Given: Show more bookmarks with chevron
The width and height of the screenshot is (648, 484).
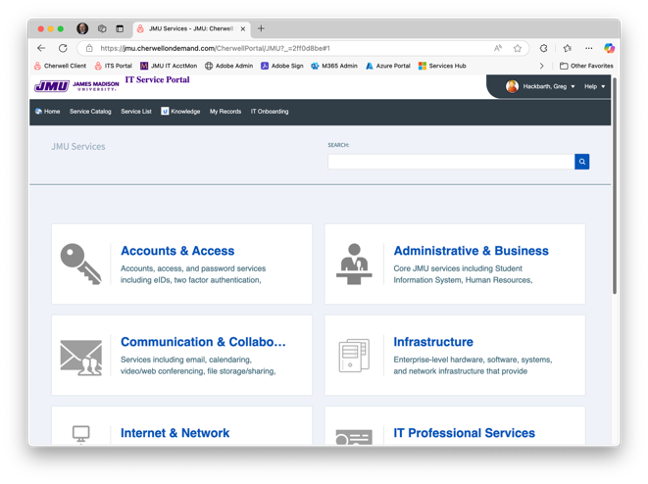Looking at the screenshot, I should point(541,66).
